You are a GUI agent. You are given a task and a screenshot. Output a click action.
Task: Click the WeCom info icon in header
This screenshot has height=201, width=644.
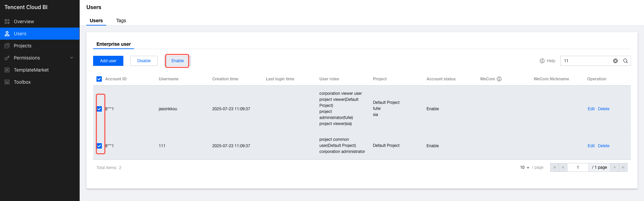(x=499, y=79)
